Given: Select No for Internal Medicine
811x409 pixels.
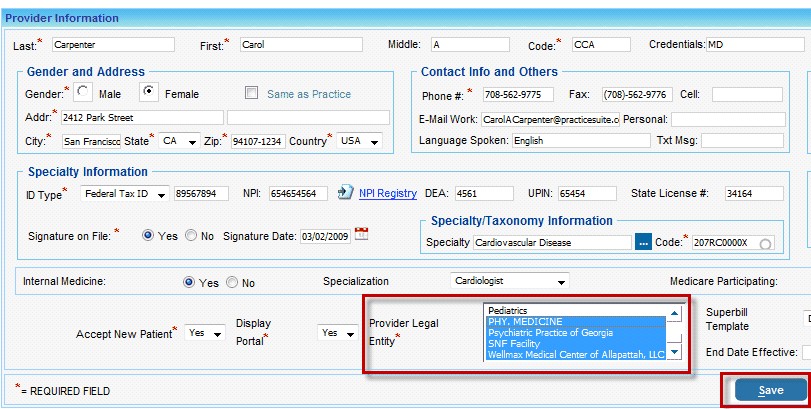Looking at the screenshot, I should pyautogui.click(x=233, y=283).
